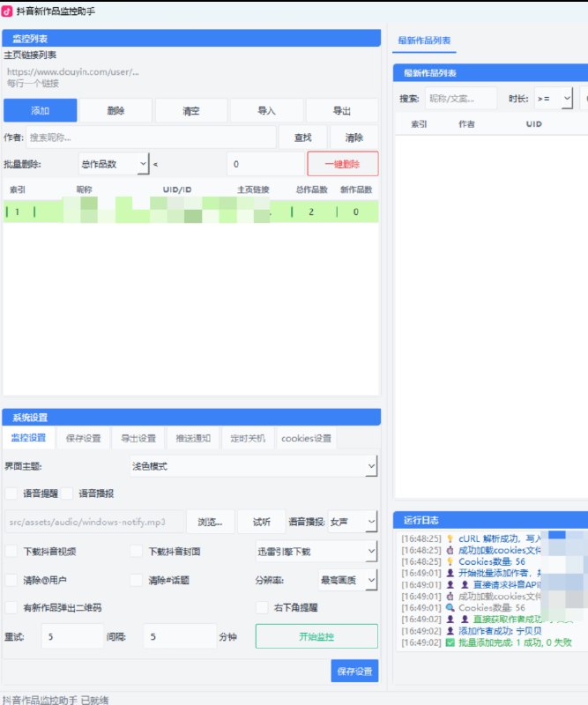Focus the batch delete value field showing 0
The height and width of the screenshot is (705, 588).
[266, 164]
